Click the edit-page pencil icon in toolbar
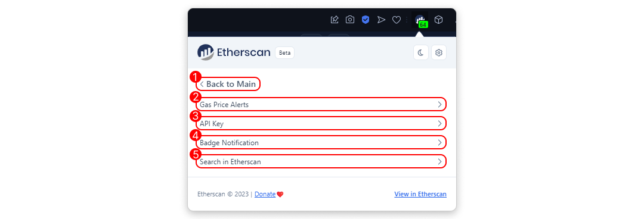The width and height of the screenshot is (644, 219). click(335, 20)
